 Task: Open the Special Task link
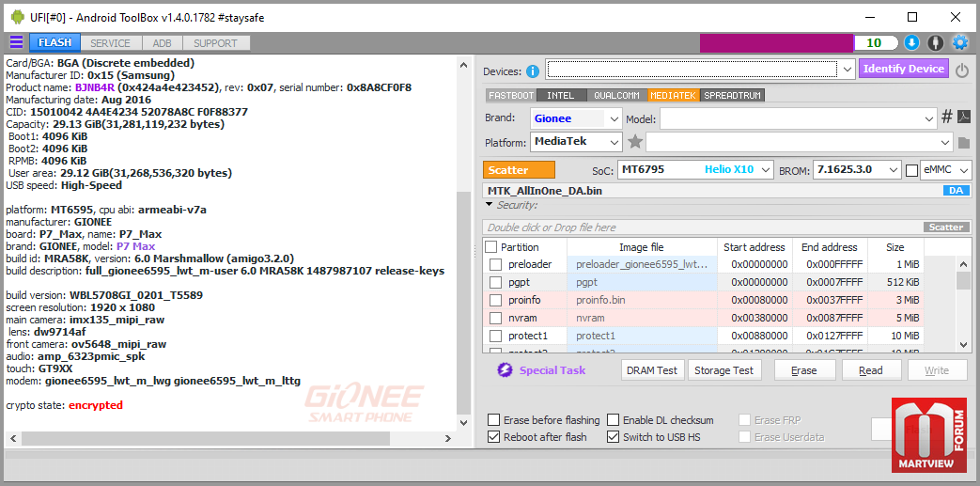point(552,370)
